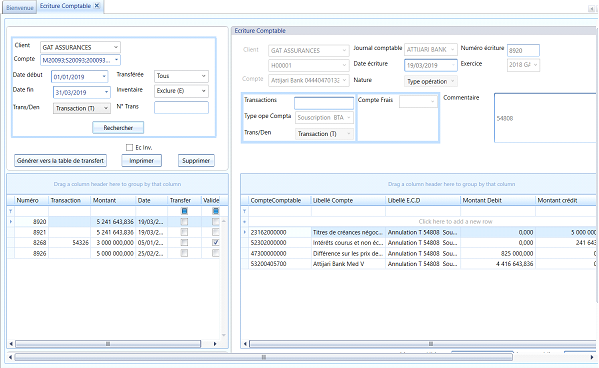Toggle the Validé filter row checkbox
This screenshot has height=368, width=599.
(216, 211)
